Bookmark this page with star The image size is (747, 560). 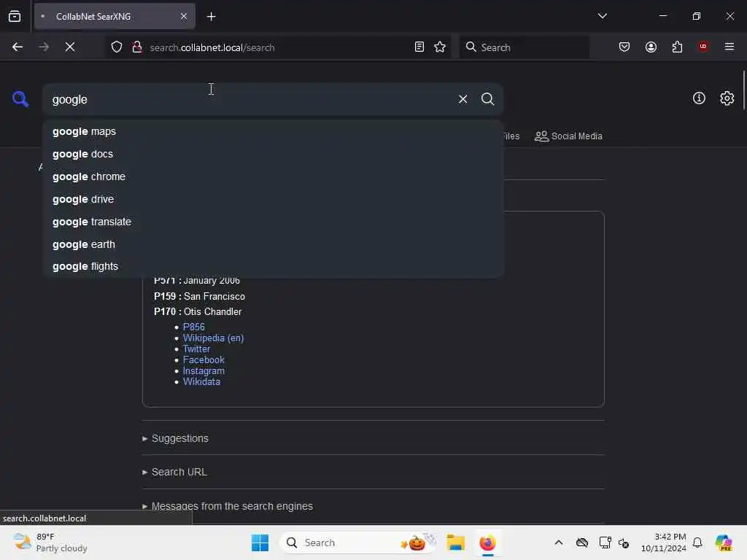pos(440,47)
